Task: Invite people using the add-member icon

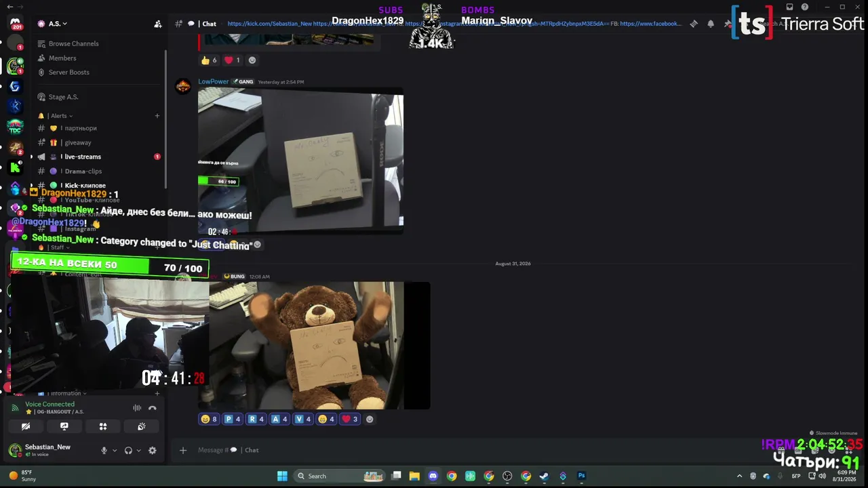Action: [x=158, y=24]
